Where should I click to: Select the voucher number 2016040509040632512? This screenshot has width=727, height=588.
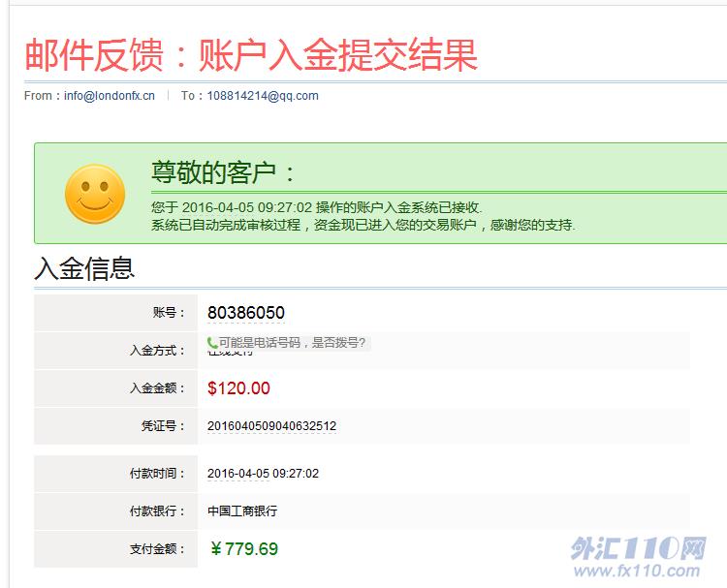(x=271, y=426)
